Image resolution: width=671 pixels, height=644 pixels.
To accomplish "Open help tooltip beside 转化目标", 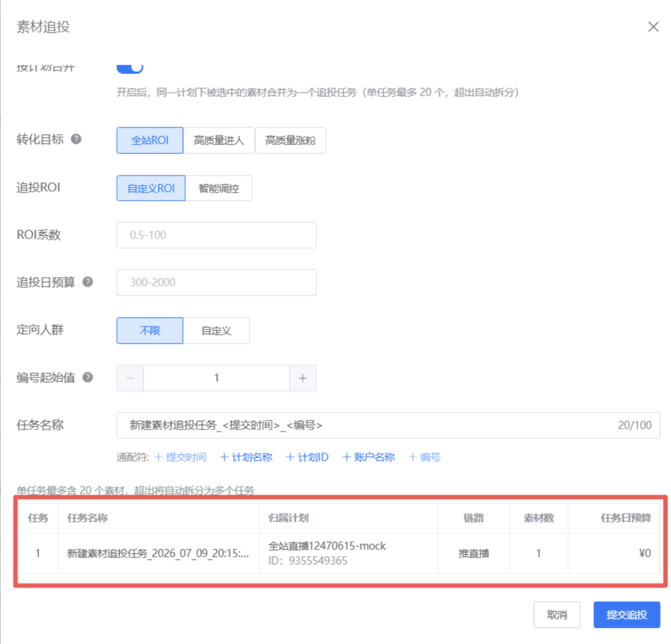I will pos(76,139).
